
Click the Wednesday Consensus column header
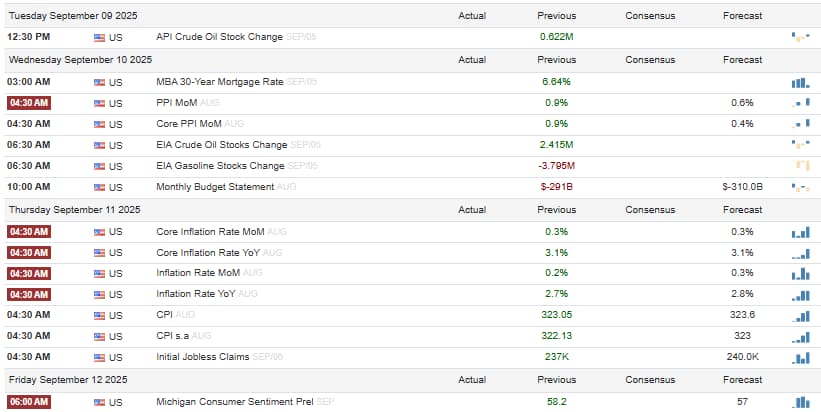(650, 60)
